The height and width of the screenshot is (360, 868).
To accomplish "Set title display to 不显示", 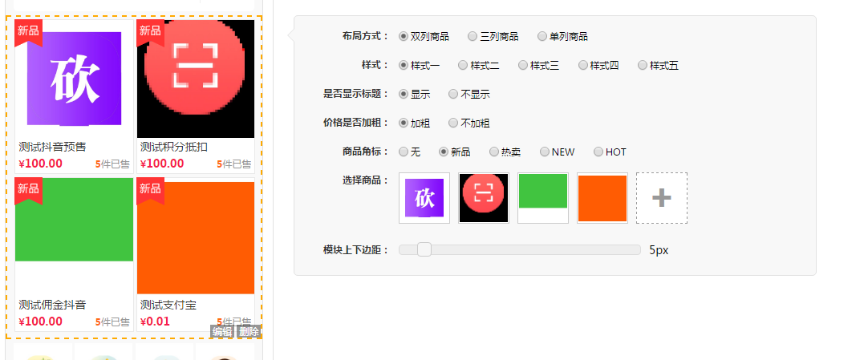I will point(452,94).
